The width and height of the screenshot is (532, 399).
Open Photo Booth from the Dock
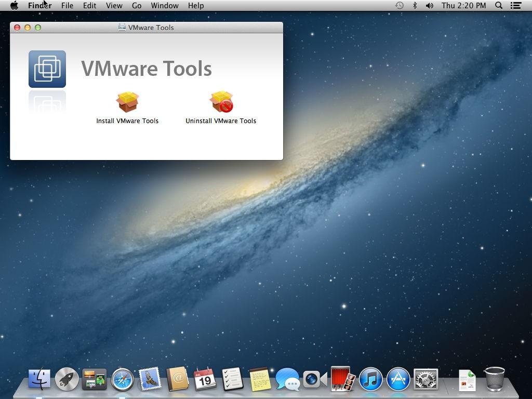point(343,379)
